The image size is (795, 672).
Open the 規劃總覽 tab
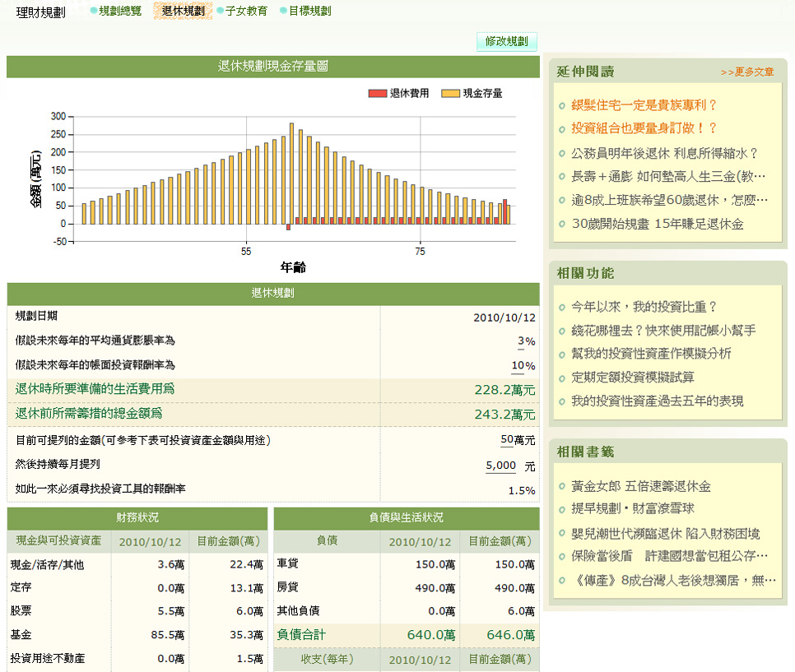[x=119, y=12]
